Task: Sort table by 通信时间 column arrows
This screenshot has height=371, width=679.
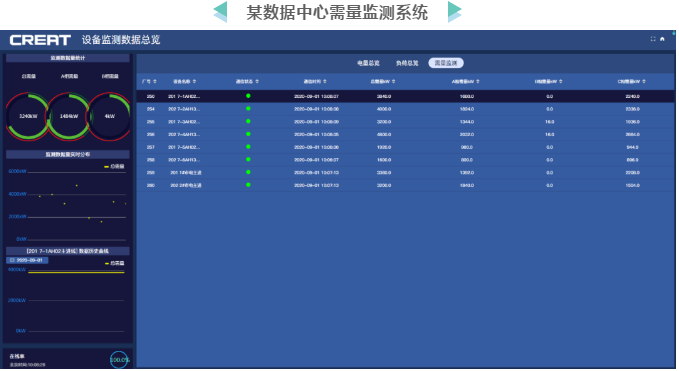Action: 325,81
